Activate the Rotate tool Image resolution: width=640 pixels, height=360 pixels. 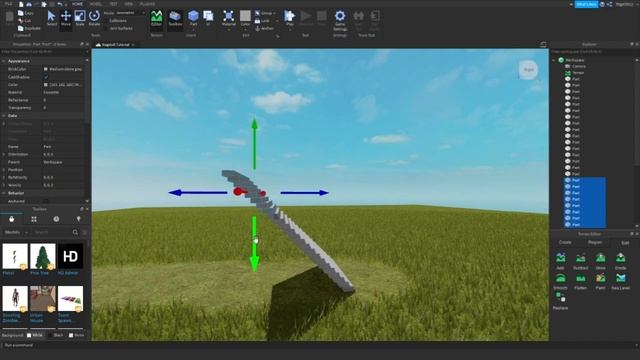(94, 18)
